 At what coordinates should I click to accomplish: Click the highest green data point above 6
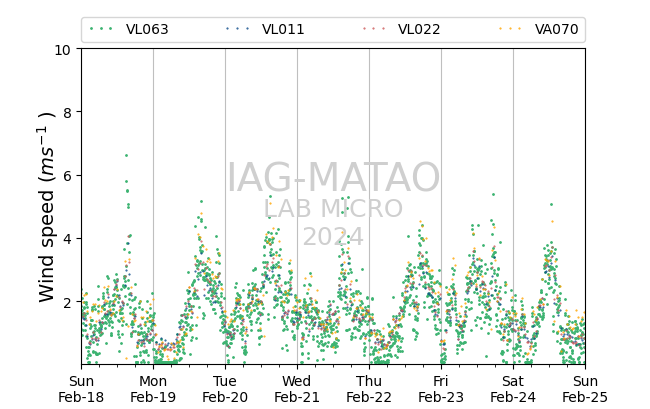pyautogui.click(x=126, y=155)
